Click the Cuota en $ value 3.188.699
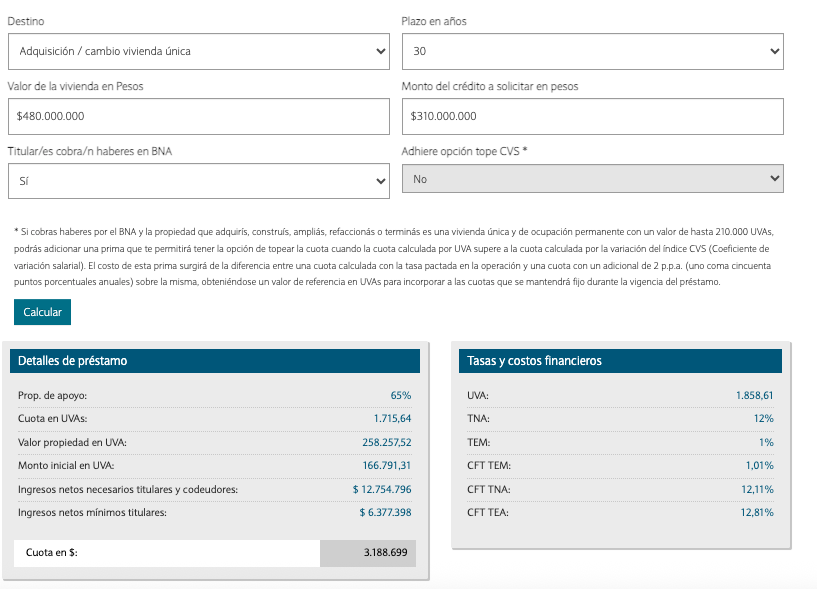Image resolution: width=817 pixels, height=589 pixels. coord(386,553)
